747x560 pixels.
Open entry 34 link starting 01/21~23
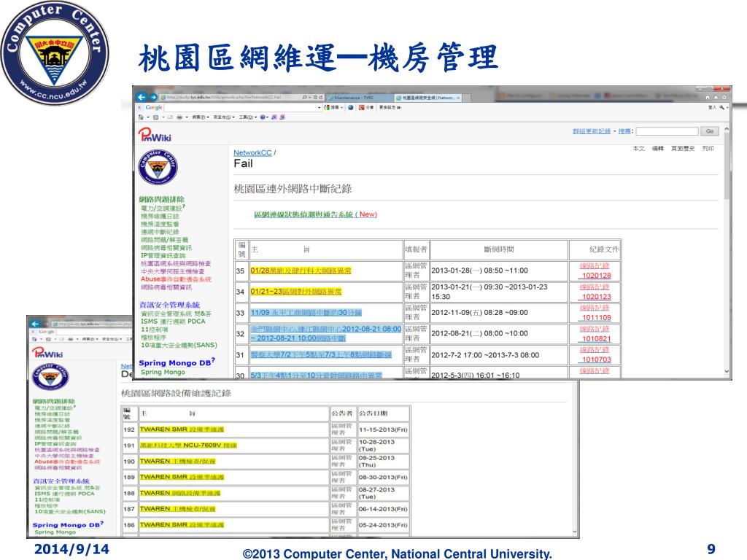296,292
